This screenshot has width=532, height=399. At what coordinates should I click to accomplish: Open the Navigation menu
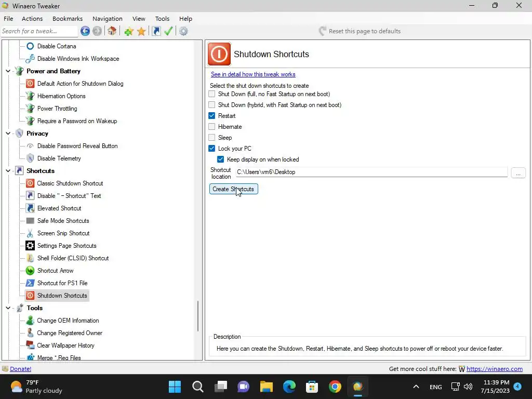[x=108, y=19]
